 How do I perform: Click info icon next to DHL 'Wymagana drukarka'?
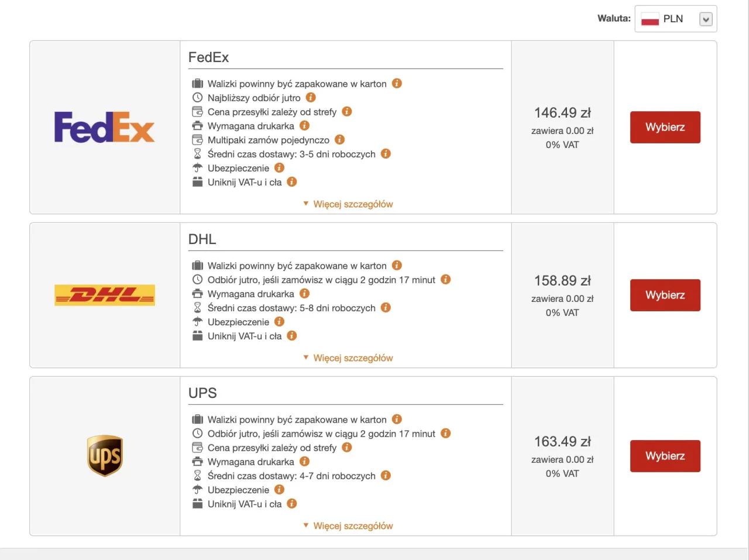tap(304, 294)
